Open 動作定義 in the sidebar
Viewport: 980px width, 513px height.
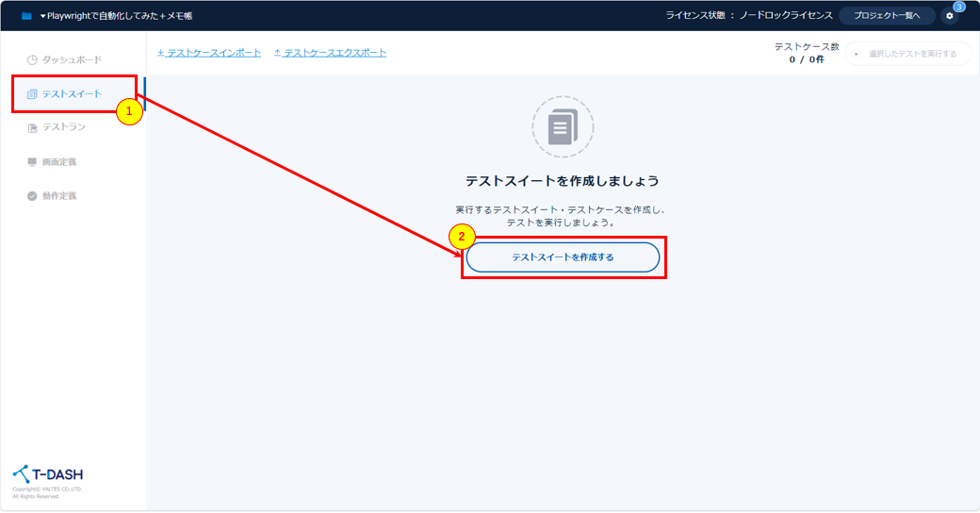coord(52,196)
